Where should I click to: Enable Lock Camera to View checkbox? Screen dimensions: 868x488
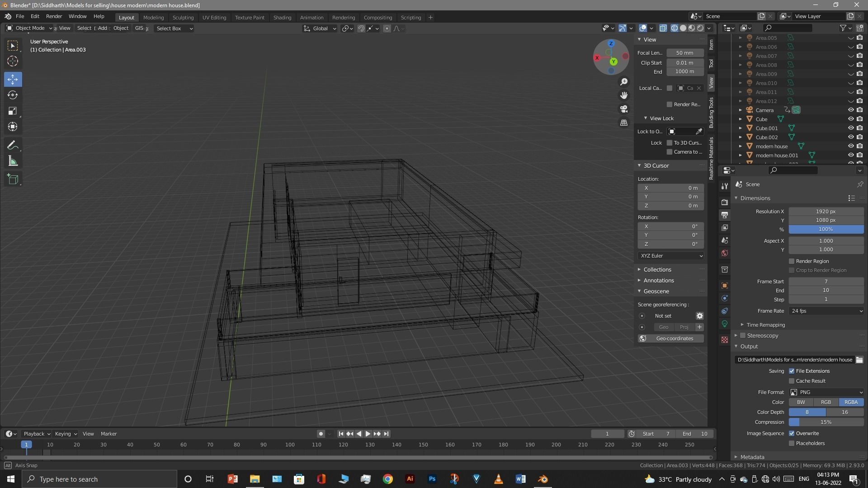pos(670,152)
